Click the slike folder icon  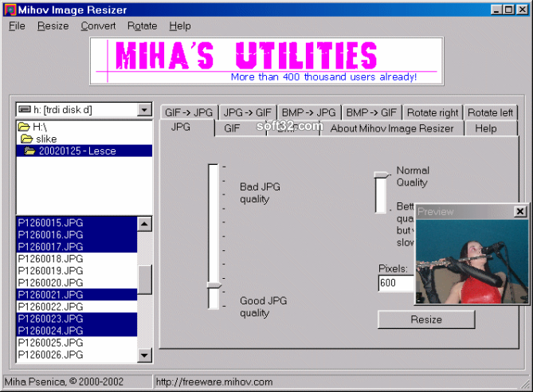coord(27,139)
